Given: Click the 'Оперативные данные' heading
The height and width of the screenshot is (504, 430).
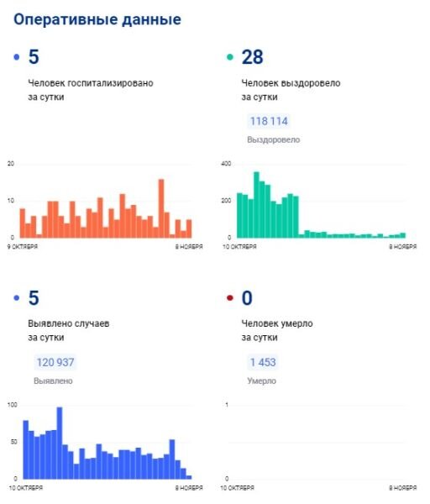Looking at the screenshot, I should 97,19.
